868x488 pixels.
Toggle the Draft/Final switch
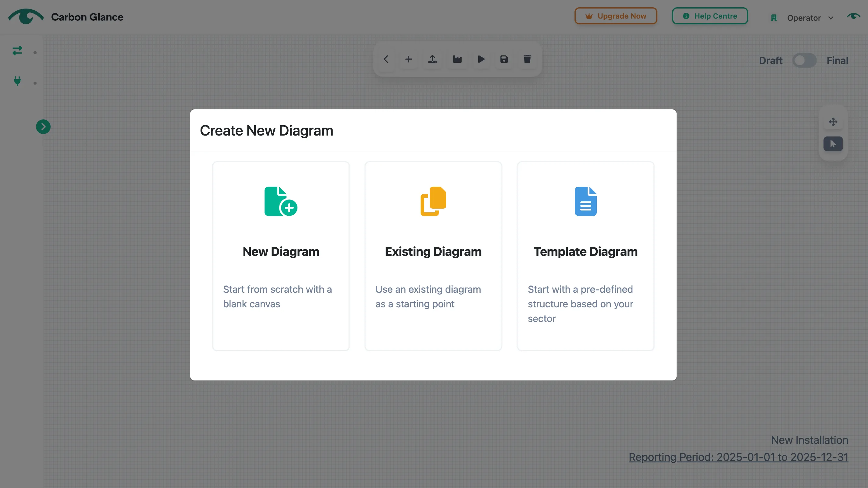pyautogui.click(x=805, y=61)
